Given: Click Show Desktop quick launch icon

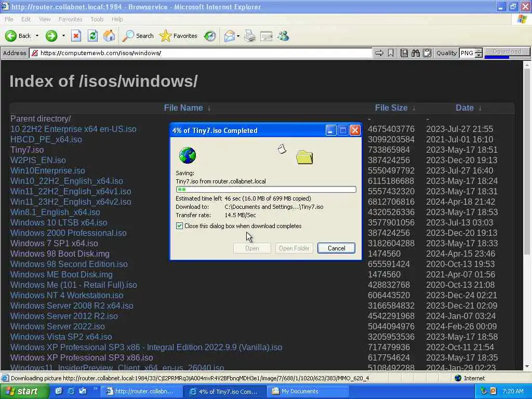Looking at the screenshot, I should pos(59,391).
